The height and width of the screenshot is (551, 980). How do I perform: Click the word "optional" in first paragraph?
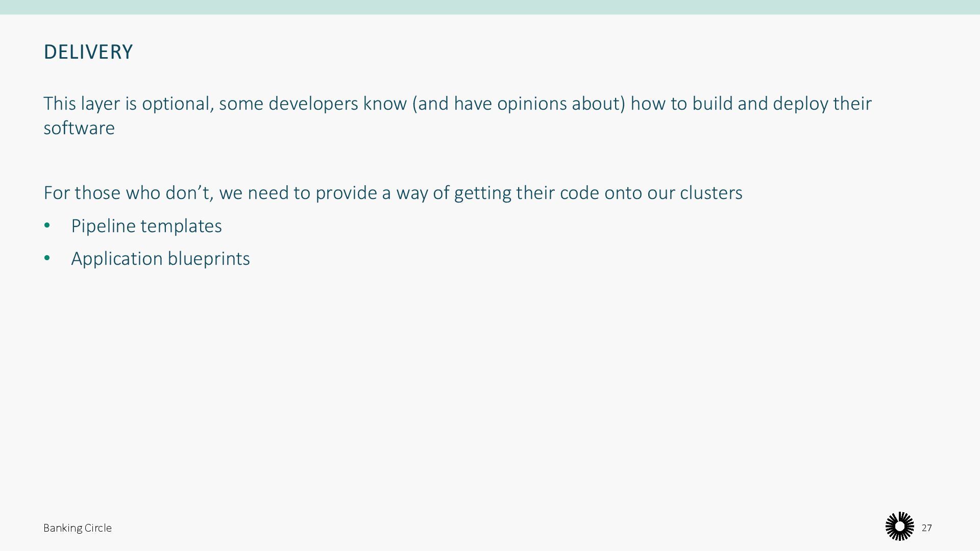coord(177,104)
